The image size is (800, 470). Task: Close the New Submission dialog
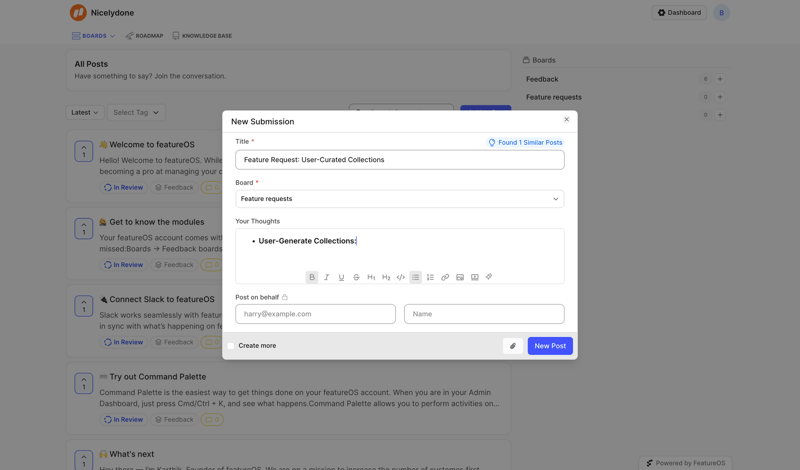point(566,119)
